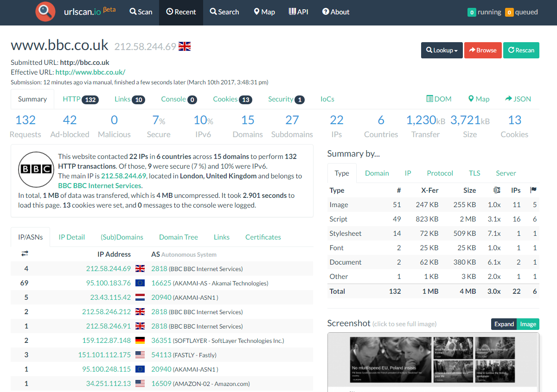Click the UK flag beside the main IP
This screenshot has width=557, height=392.
(x=185, y=46)
